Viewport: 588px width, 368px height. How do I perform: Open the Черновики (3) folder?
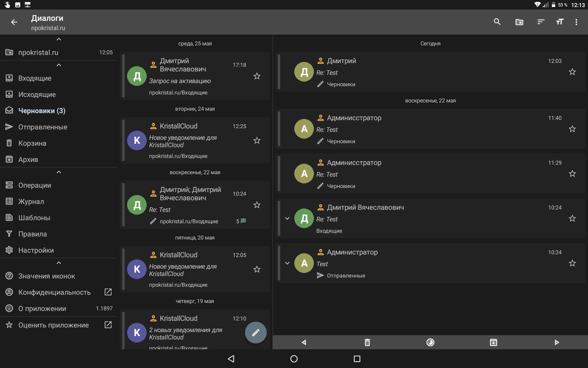click(x=42, y=111)
